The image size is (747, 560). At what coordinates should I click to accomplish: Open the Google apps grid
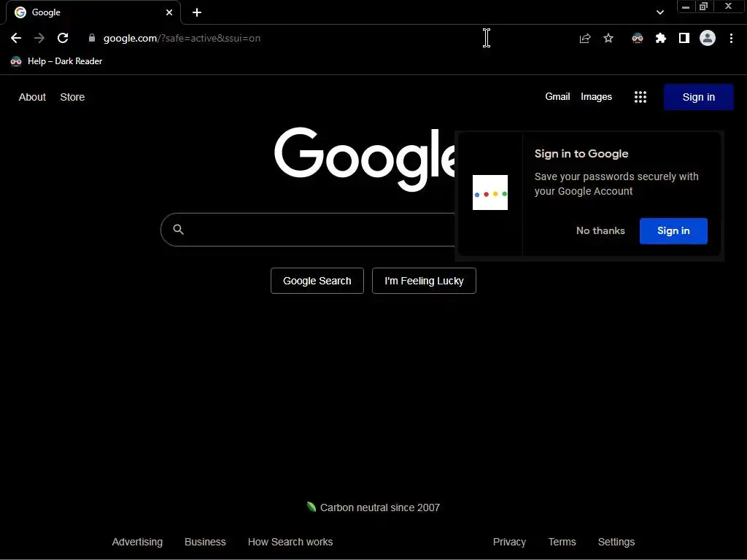[x=640, y=97]
